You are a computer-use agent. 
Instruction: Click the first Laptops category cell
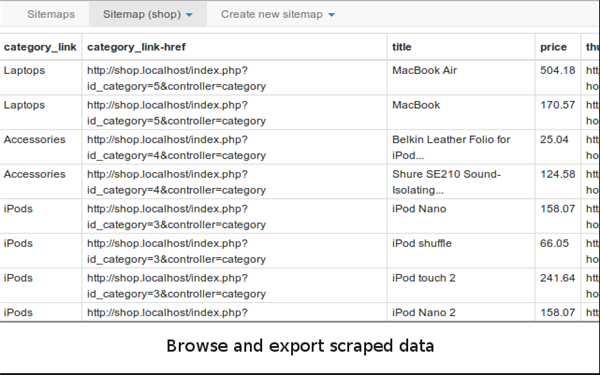tap(40, 78)
